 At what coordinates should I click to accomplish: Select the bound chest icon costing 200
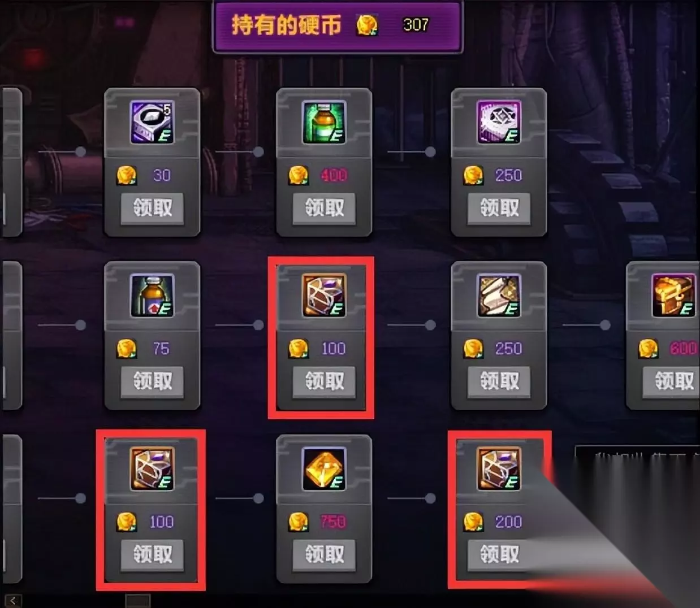tap(499, 469)
